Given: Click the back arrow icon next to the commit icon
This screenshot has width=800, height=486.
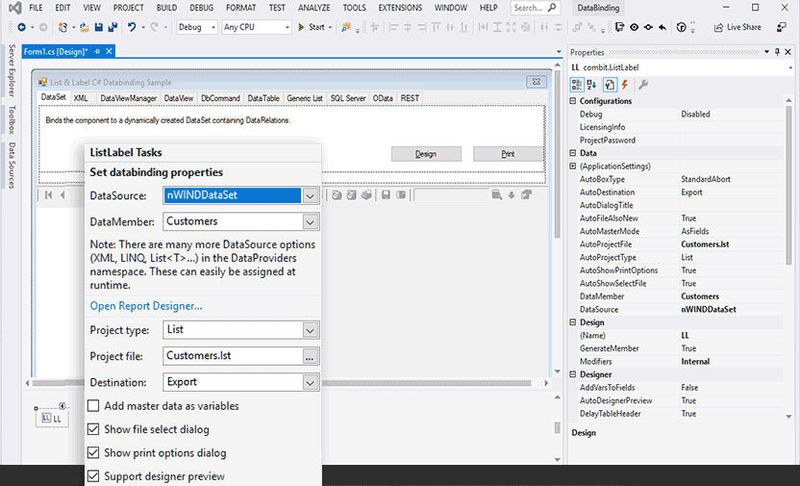Looking at the screenshot, I should point(662,27).
